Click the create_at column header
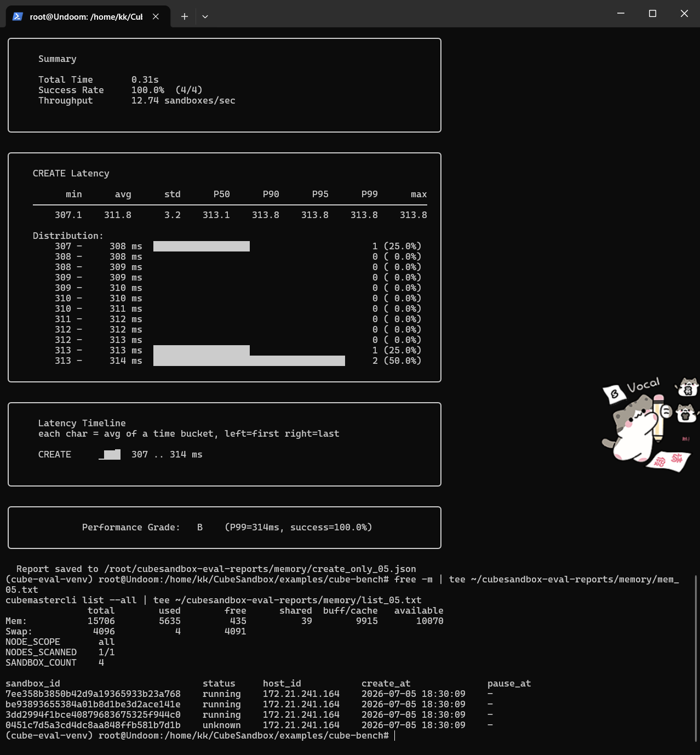This screenshot has height=755, width=700. pyautogui.click(x=386, y=683)
